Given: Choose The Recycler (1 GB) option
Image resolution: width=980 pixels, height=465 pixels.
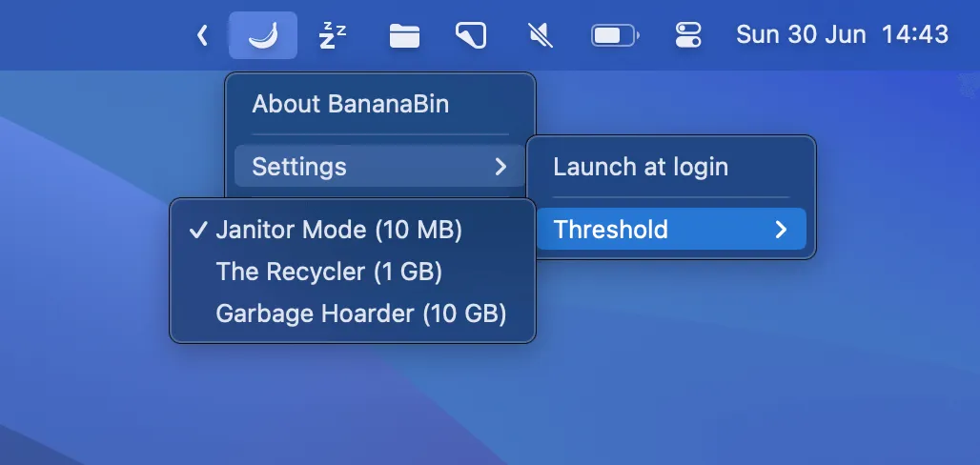Looking at the screenshot, I should (x=329, y=272).
